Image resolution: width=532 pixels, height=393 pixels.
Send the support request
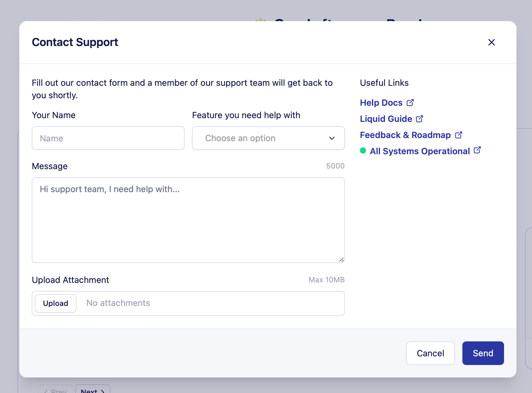(x=483, y=353)
